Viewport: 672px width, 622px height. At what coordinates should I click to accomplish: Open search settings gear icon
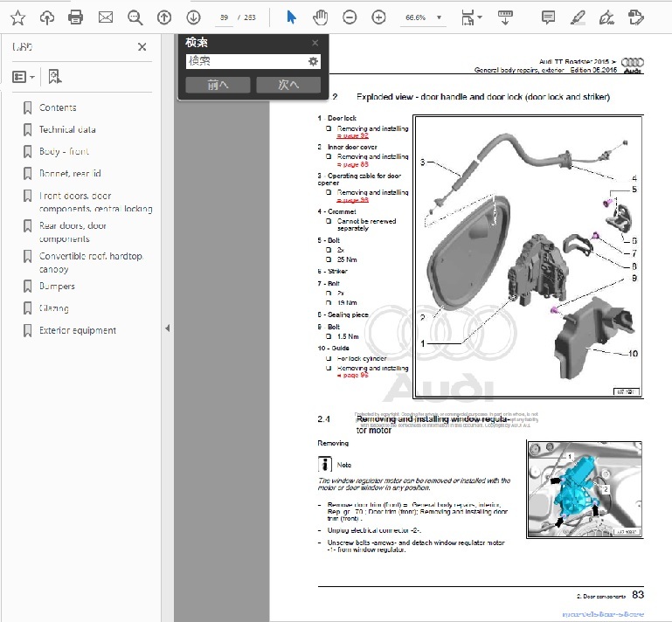[x=314, y=61]
